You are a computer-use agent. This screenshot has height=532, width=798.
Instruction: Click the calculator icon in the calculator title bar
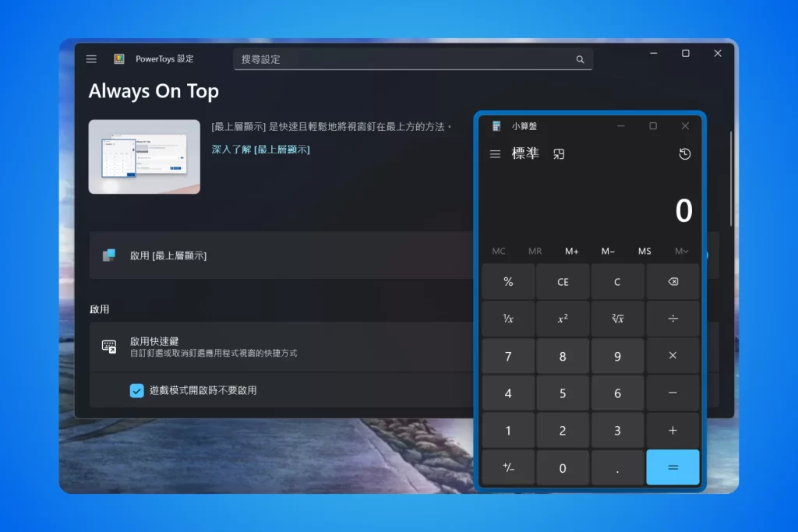click(495, 125)
